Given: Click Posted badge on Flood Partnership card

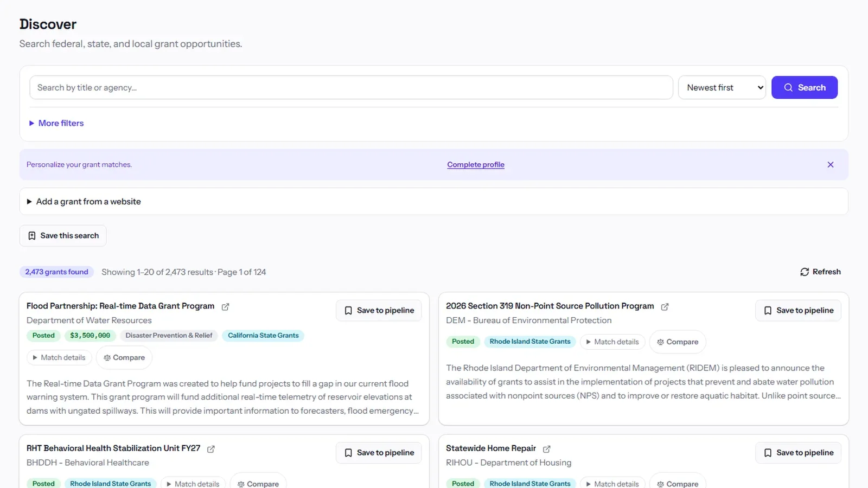Looking at the screenshot, I should [43, 336].
